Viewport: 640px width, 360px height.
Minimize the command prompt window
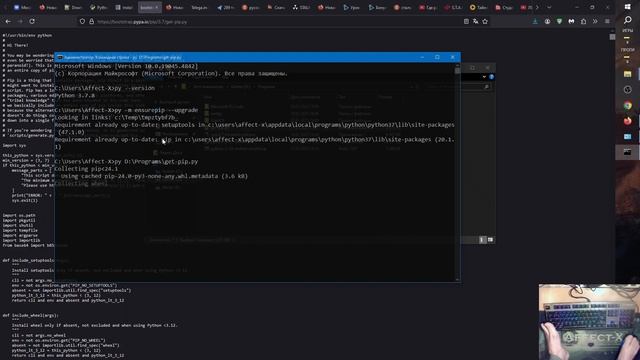click(422, 57)
